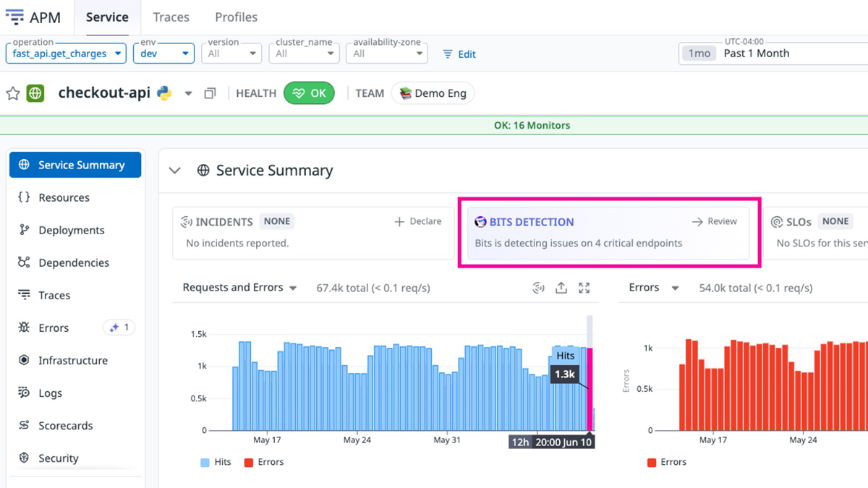Open the Past 1 Month time range selector
Image resolution: width=868 pixels, height=488 pixels.
coord(773,53)
